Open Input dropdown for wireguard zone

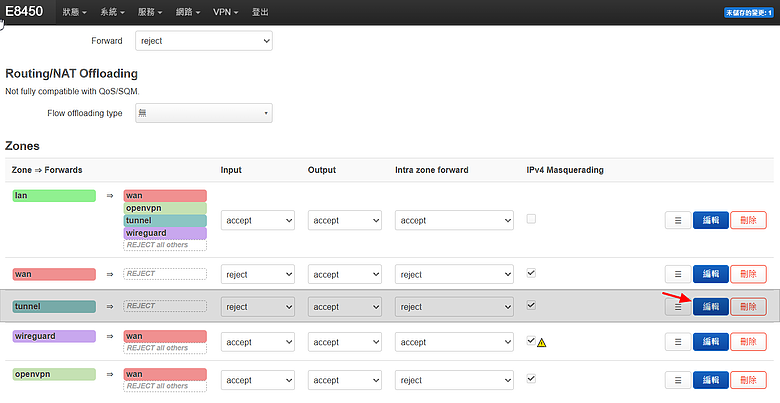click(x=258, y=342)
